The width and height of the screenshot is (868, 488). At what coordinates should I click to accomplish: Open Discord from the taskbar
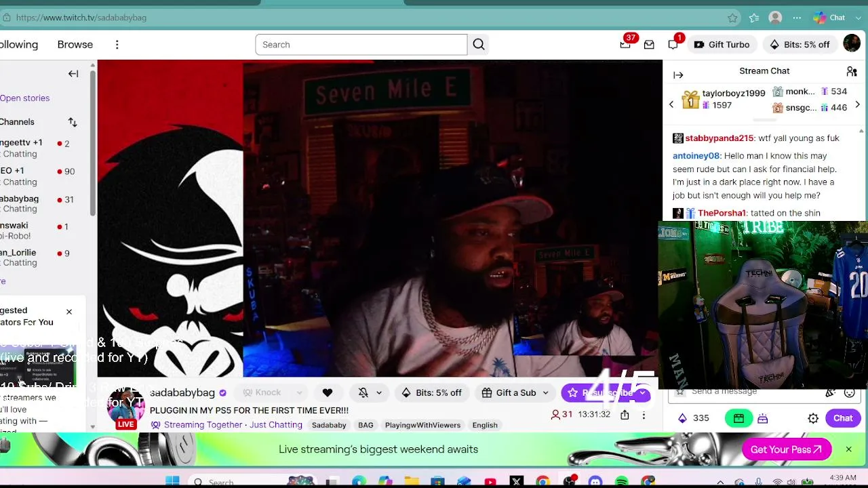pos(595,482)
